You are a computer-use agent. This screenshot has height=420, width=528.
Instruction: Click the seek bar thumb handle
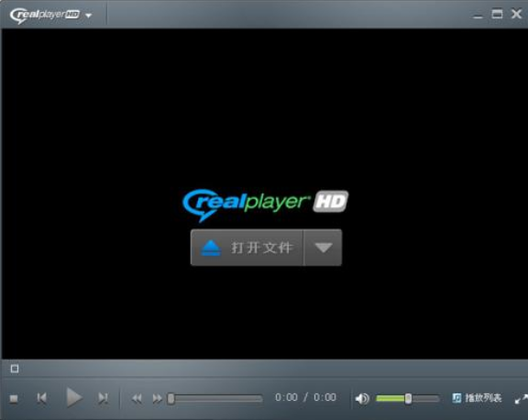(171, 399)
